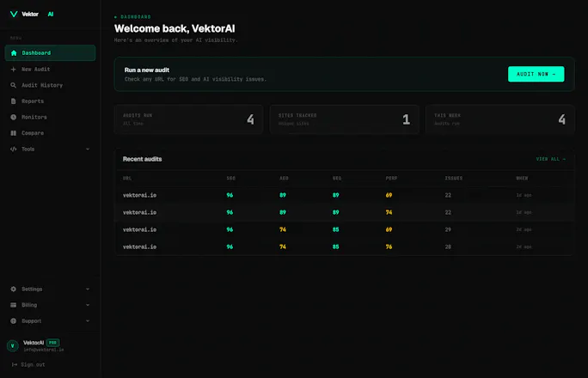Screen dimensions: 588x378
Task: Click the PERF score 76
Action: tap(389, 247)
